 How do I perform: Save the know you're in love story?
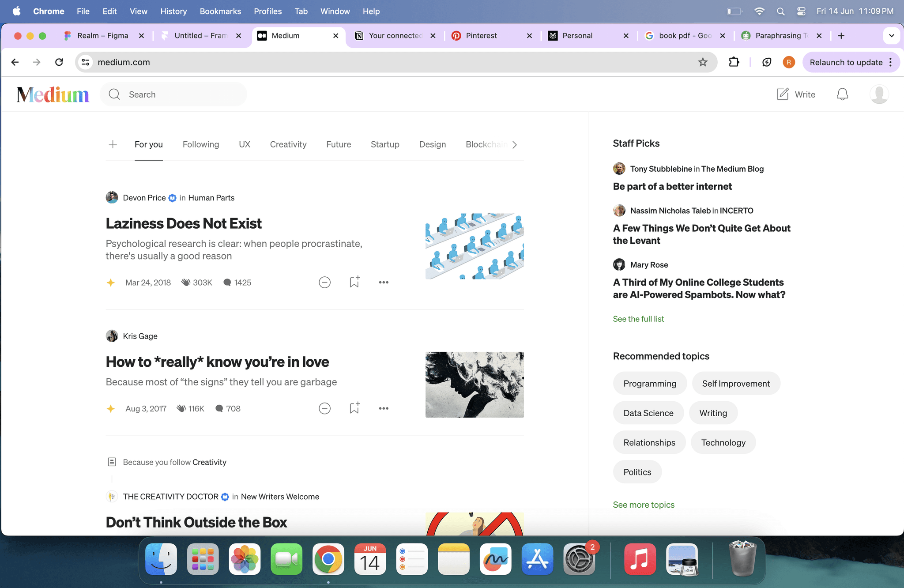354,408
